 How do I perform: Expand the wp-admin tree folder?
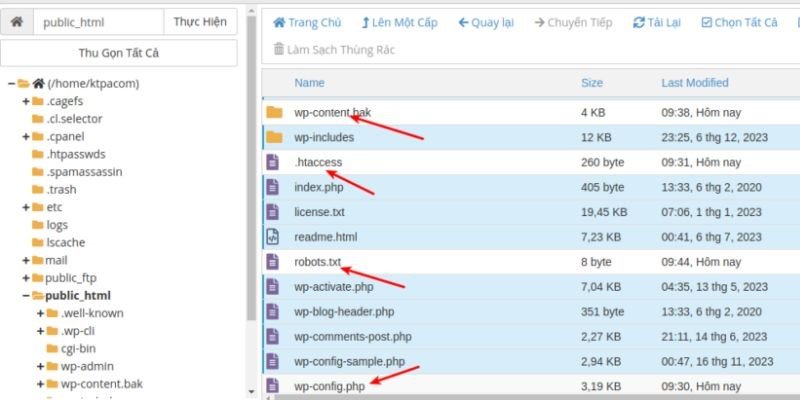pyautogui.click(x=40, y=366)
